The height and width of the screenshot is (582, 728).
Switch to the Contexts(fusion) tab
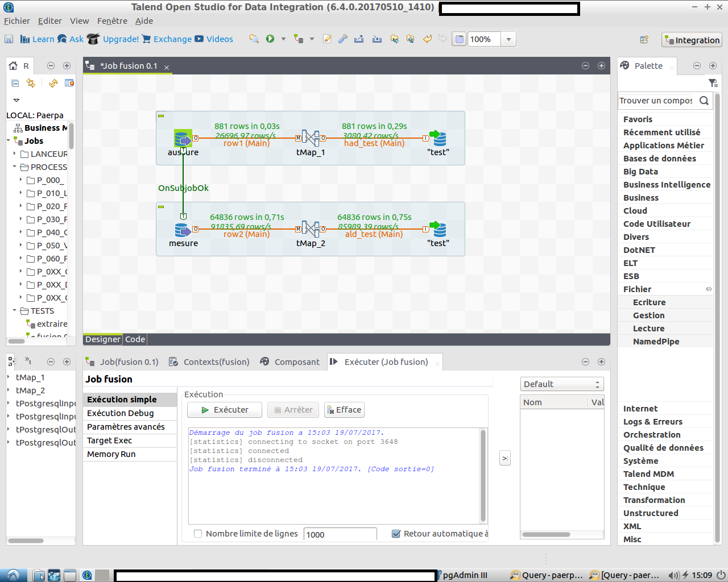[209, 362]
